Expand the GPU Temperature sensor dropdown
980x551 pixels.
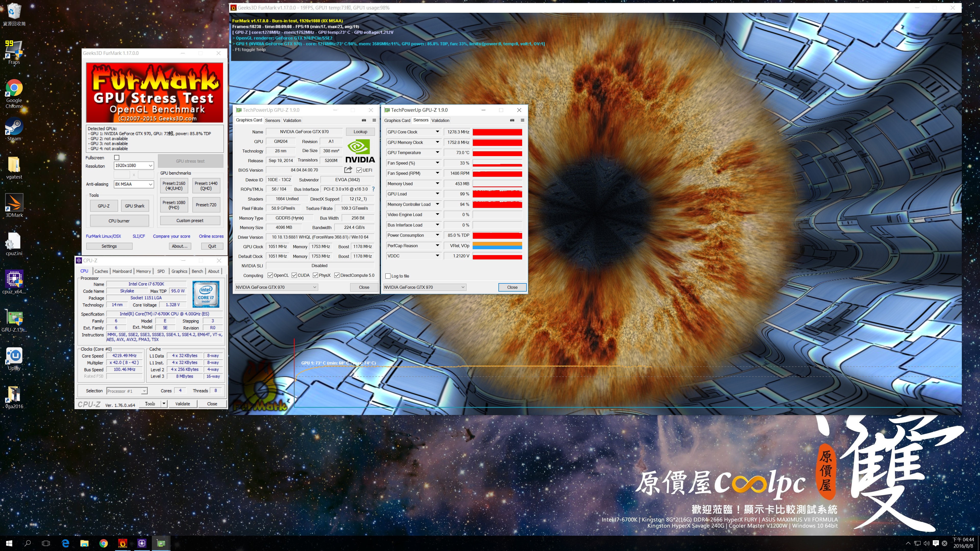coord(437,153)
